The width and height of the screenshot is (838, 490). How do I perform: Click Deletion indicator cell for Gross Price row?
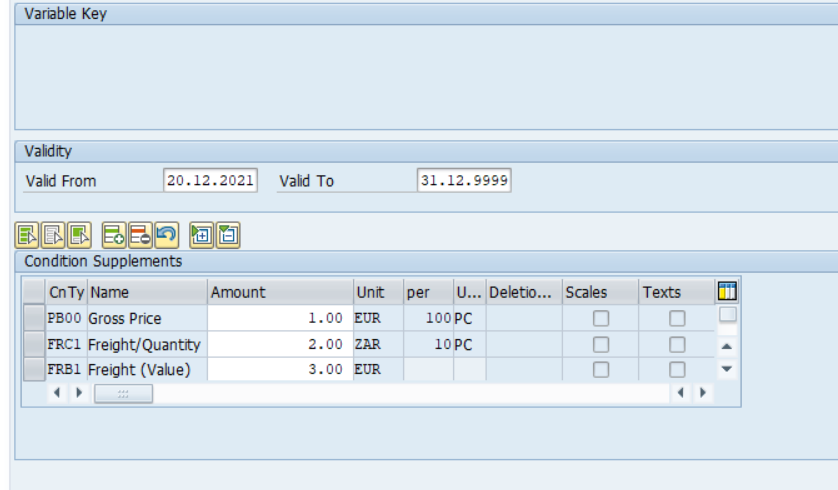click(524, 318)
